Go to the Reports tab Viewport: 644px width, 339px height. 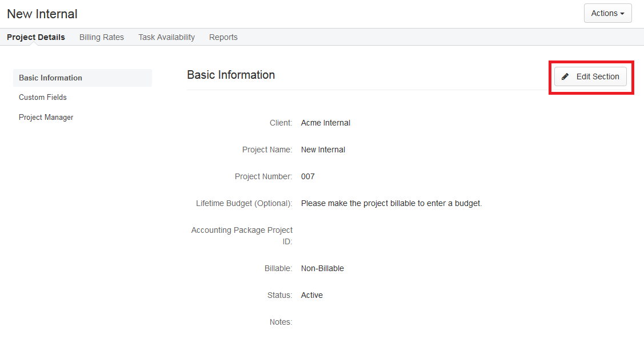click(223, 37)
